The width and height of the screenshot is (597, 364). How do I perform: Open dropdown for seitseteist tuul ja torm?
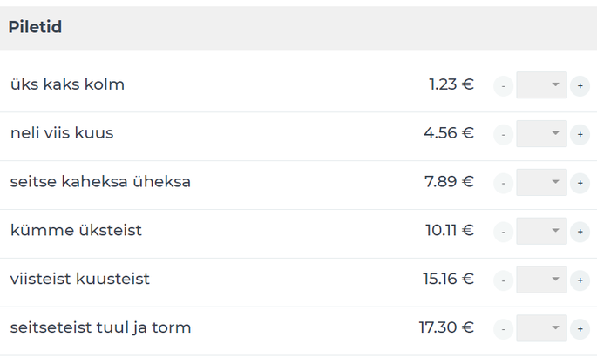[x=541, y=328]
